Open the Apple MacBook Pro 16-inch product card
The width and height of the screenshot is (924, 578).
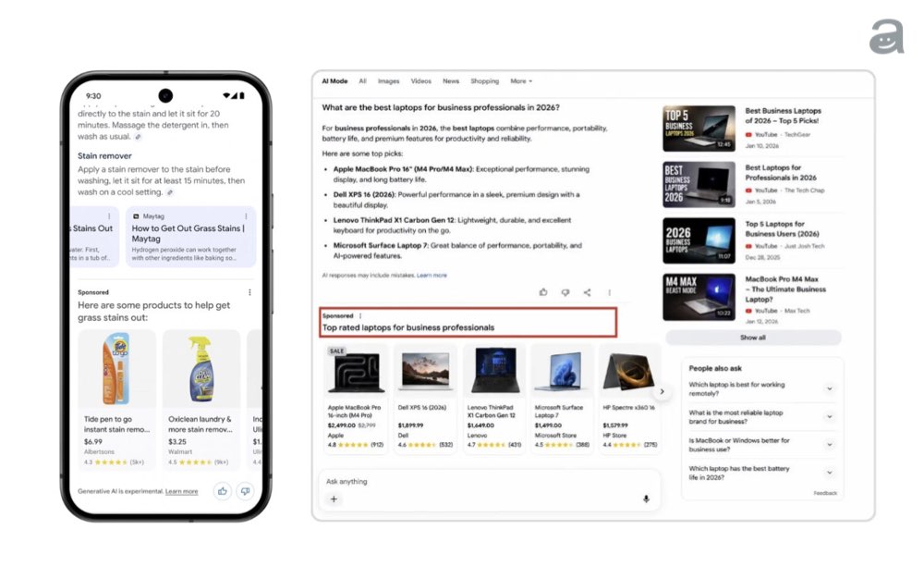(x=356, y=399)
